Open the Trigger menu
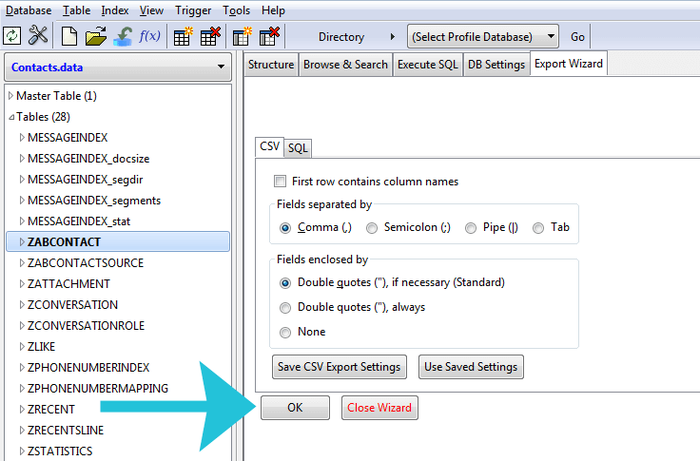The height and width of the screenshot is (461, 700). click(x=193, y=10)
